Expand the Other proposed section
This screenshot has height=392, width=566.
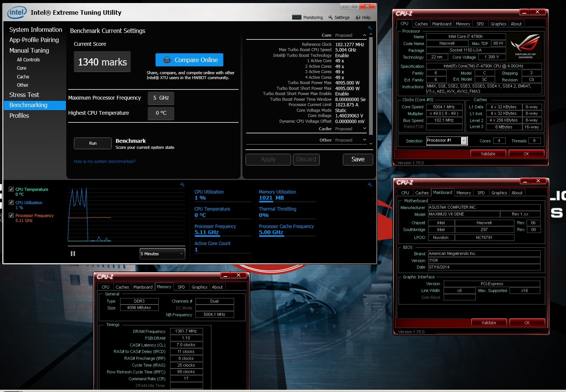pyautogui.click(x=364, y=140)
